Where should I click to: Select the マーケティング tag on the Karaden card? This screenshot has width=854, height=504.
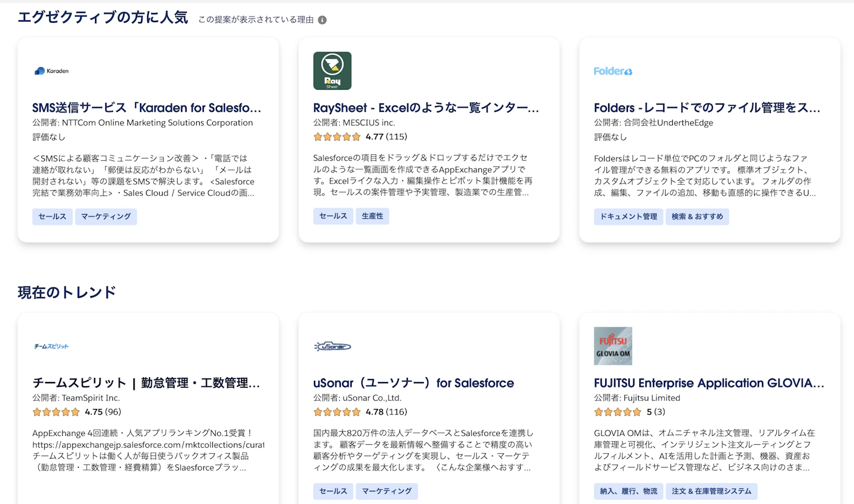click(x=106, y=216)
